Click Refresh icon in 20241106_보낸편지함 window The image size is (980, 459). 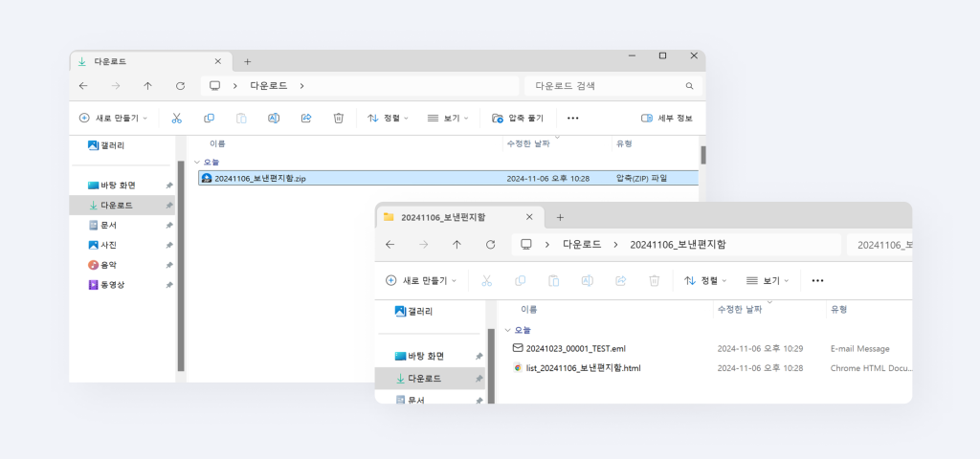pyautogui.click(x=490, y=244)
